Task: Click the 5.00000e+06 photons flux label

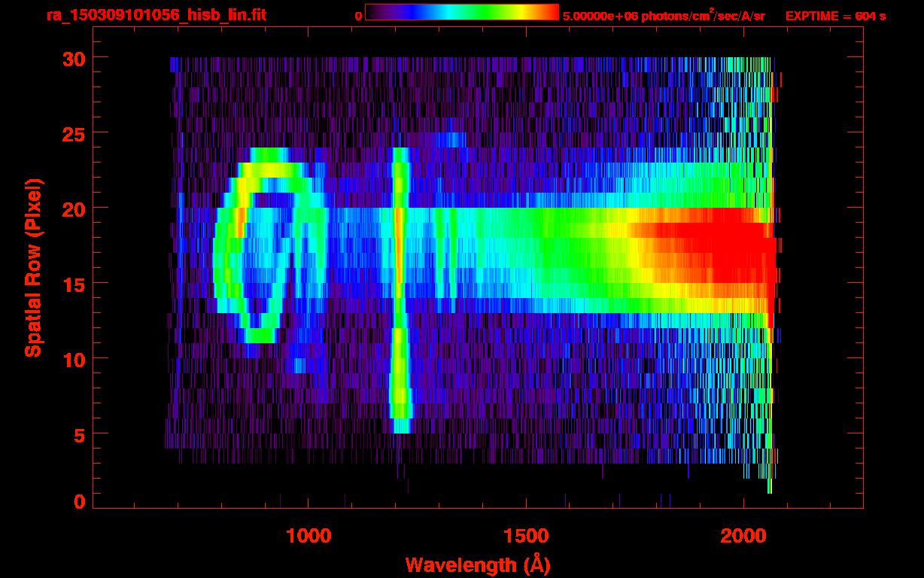Action: (664, 15)
